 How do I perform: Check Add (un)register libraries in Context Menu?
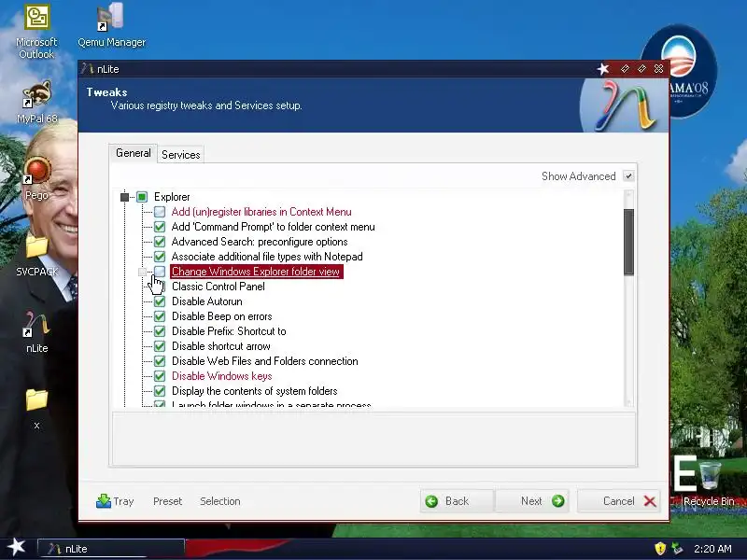point(160,212)
